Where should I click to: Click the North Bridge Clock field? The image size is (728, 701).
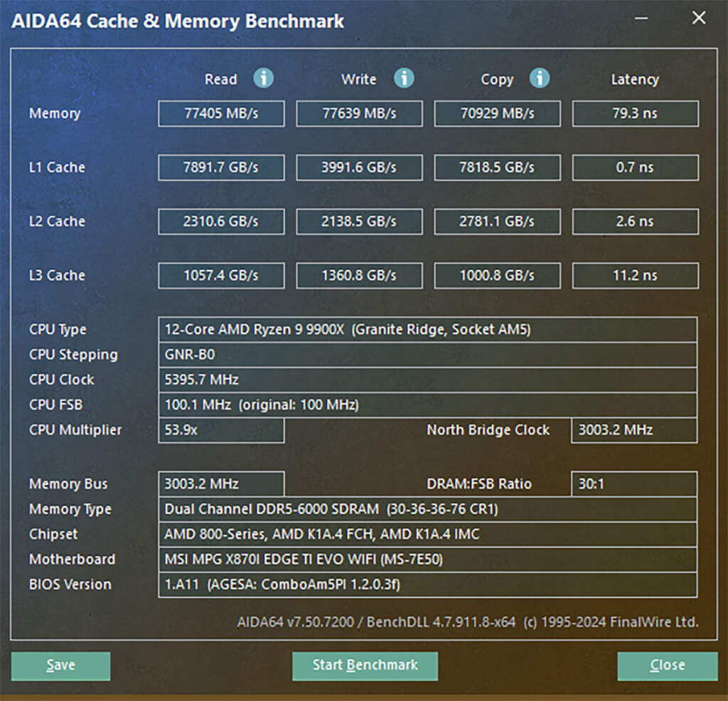(x=633, y=429)
